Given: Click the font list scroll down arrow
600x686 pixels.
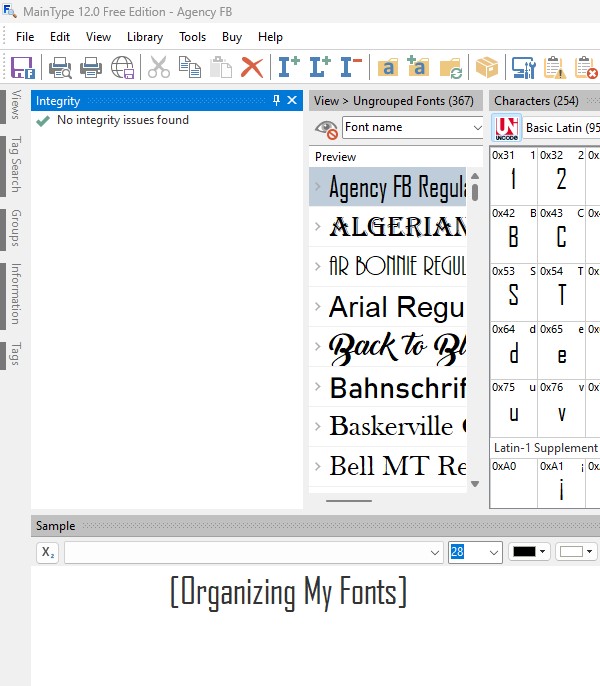Looking at the screenshot, I should (x=475, y=484).
